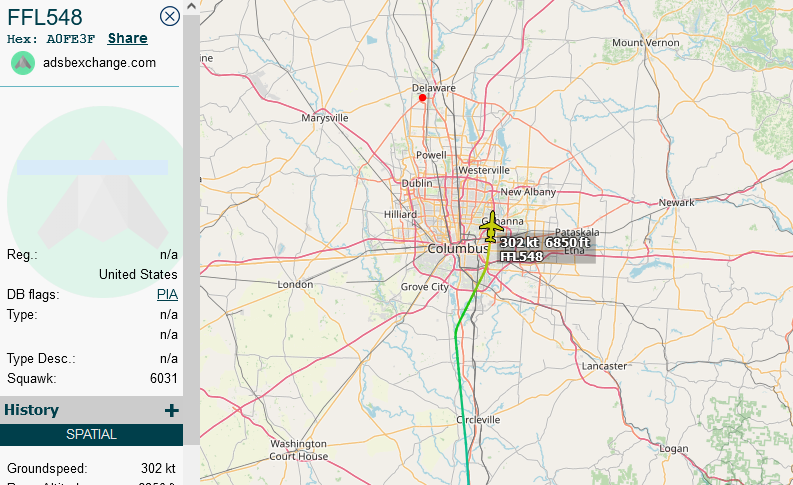The image size is (793, 485).
Task: Select the Squawk value 6031
Action: (163, 379)
